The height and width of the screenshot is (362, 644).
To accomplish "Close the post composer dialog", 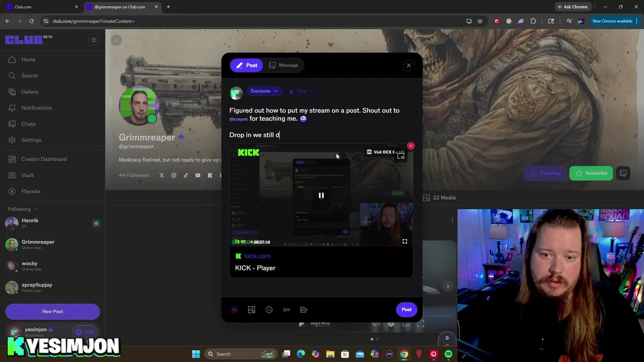I will [x=409, y=65].
